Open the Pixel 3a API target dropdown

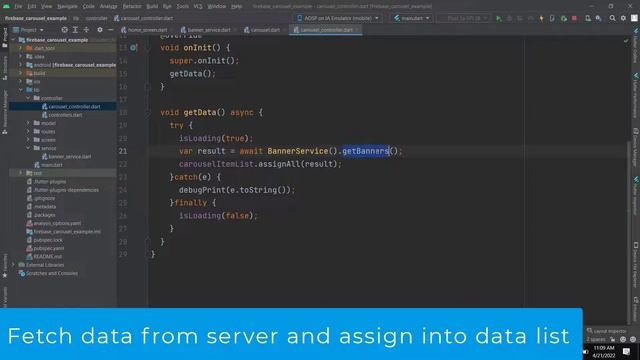click(463, 18)
